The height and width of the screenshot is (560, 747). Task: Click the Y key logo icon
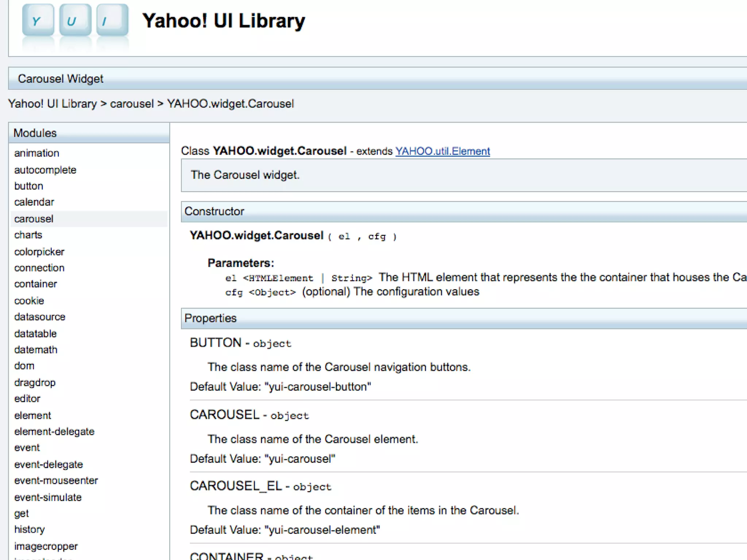tap(38, 20)
